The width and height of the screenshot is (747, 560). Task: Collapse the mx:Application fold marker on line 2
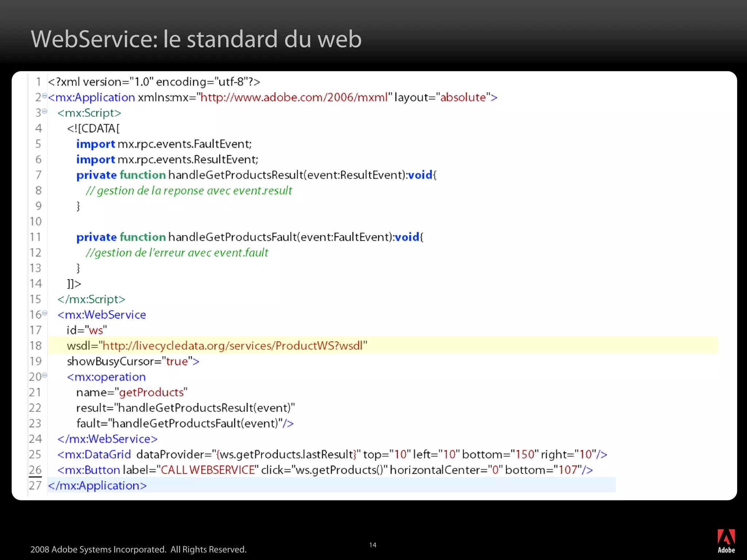(x=44, y=96)
